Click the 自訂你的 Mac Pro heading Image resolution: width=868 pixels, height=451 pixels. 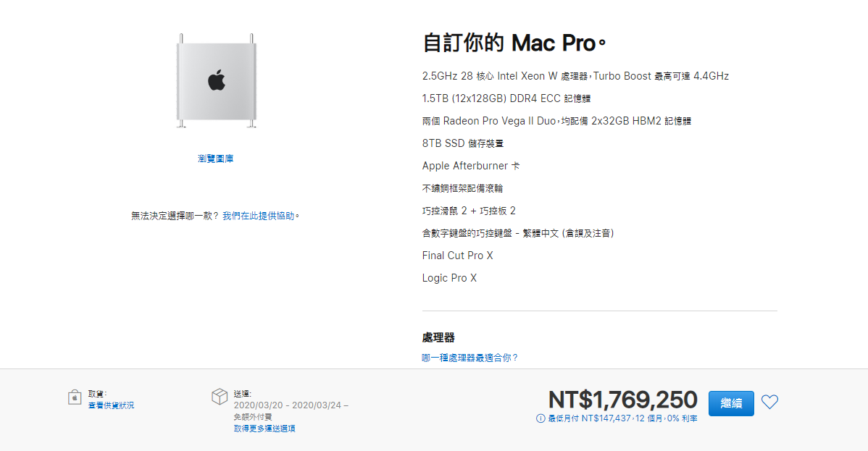[514, 43]
